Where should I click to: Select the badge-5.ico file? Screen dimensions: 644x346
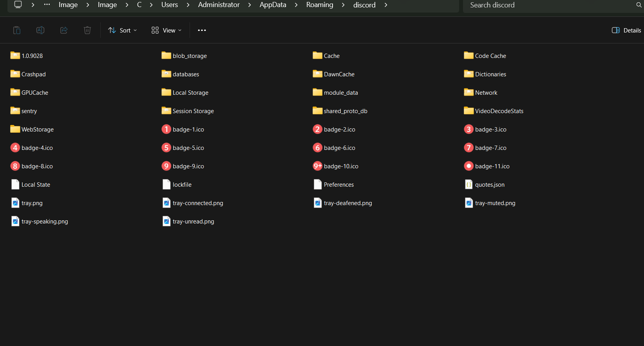tap(183, 148)
